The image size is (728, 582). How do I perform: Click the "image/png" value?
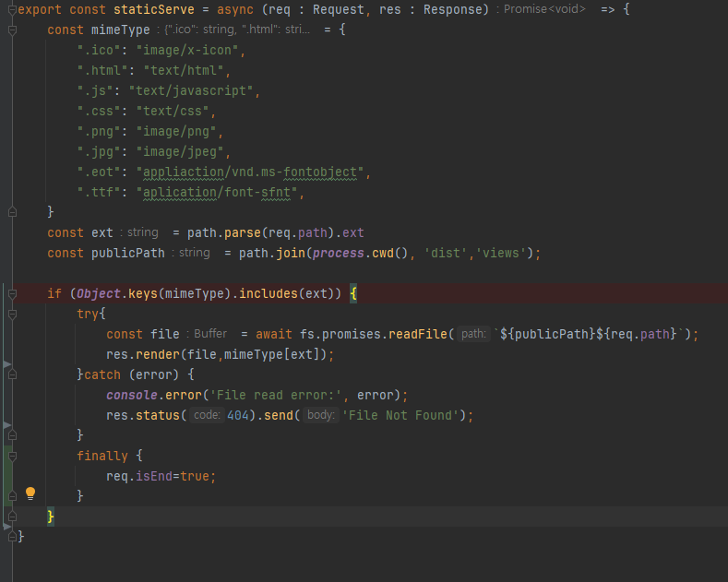[x=176, y=132]
